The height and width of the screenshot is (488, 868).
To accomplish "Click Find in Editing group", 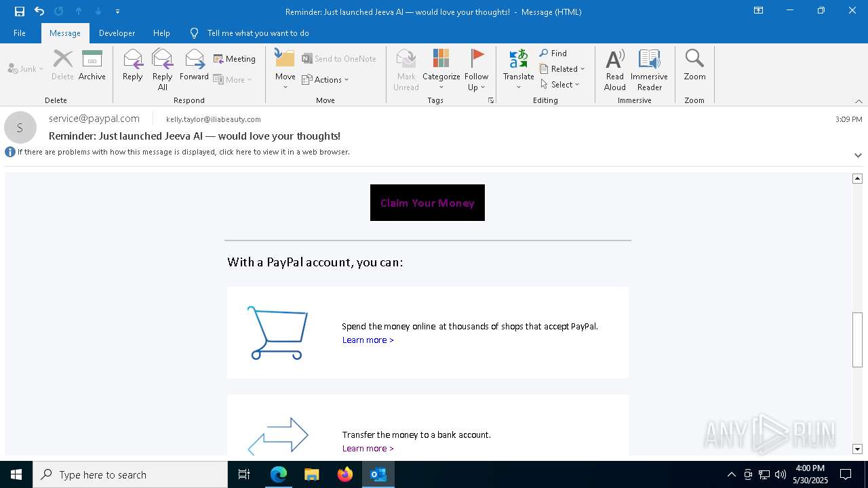I will pyautogui.click(x=553, y=53).
